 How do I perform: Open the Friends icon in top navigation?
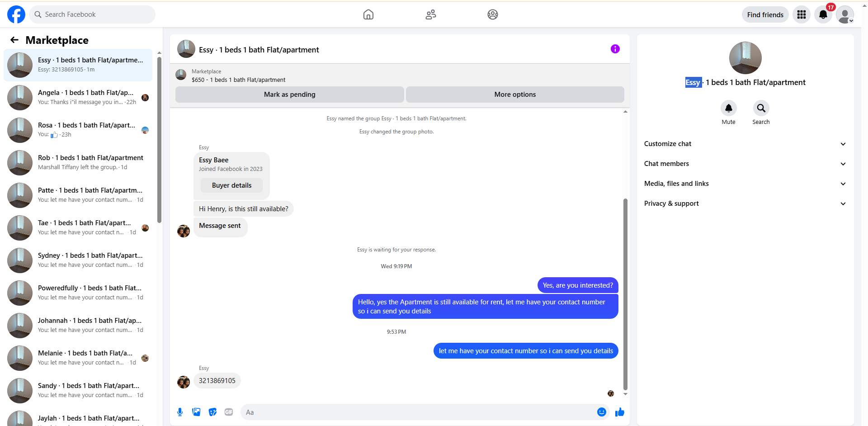[x=431, y=14]
